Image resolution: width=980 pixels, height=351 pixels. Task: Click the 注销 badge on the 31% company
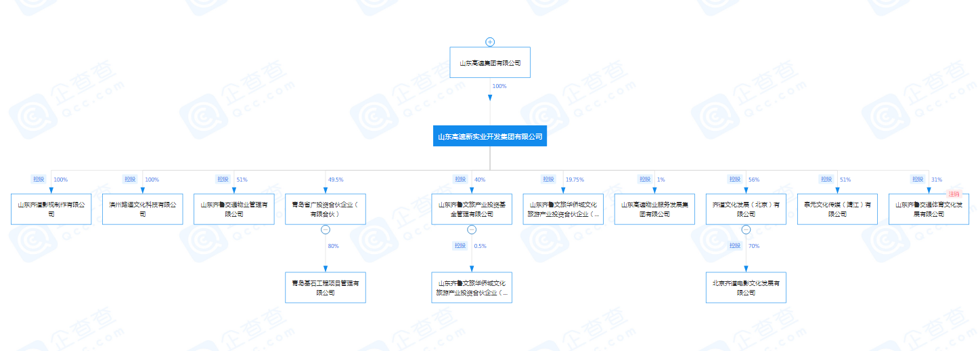pos(954,194)
